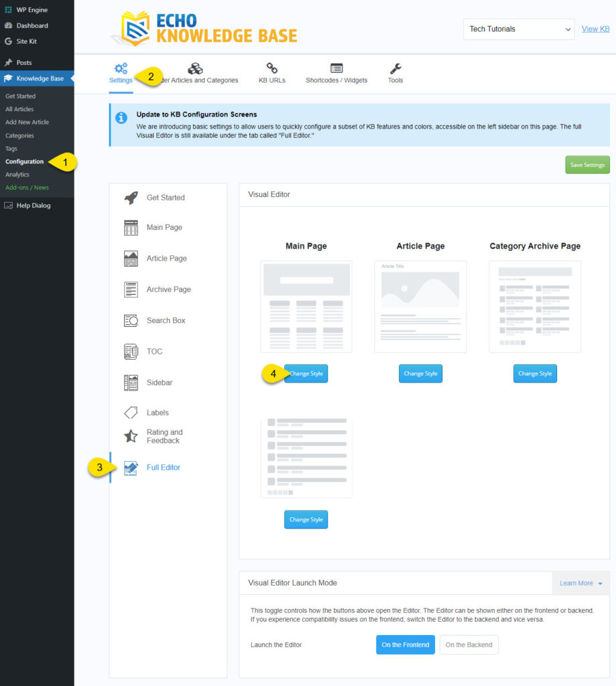Open the Article Page settings icon
Screen dimensions: 616x686
[x=131, y=258]
